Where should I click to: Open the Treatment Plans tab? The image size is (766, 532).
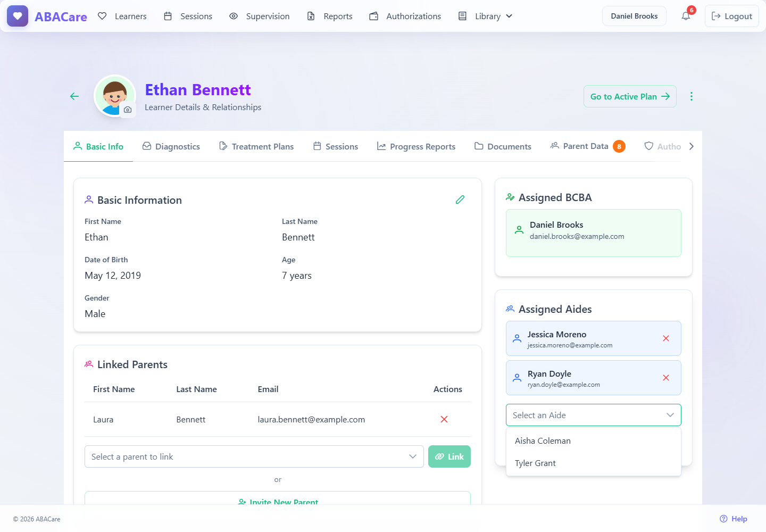tap(256, 146)
